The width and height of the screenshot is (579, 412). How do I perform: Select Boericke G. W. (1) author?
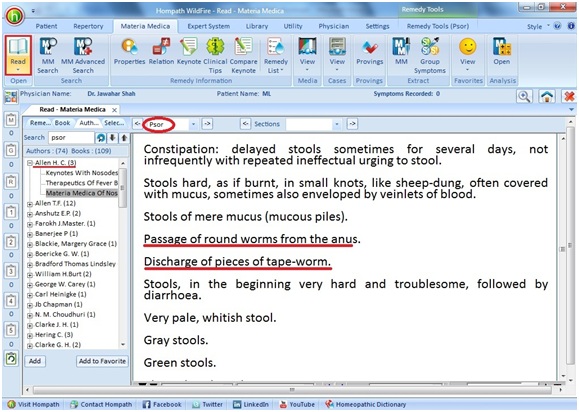(x=62, y=254)
